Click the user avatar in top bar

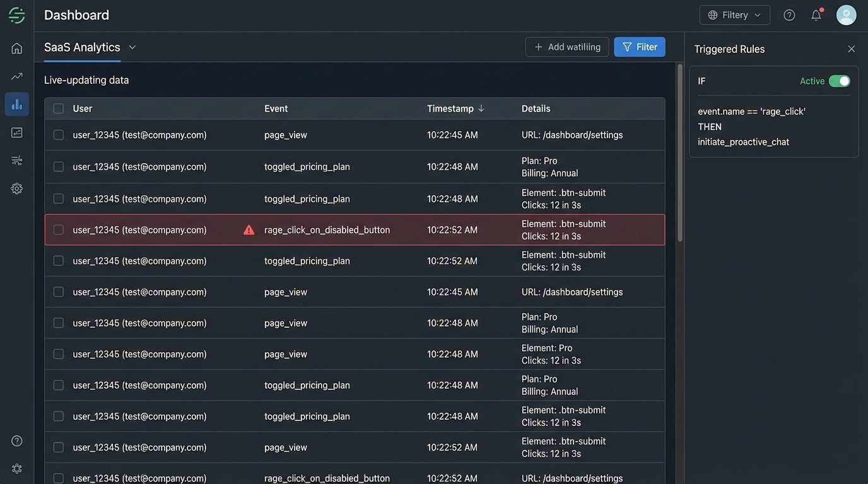846,15
